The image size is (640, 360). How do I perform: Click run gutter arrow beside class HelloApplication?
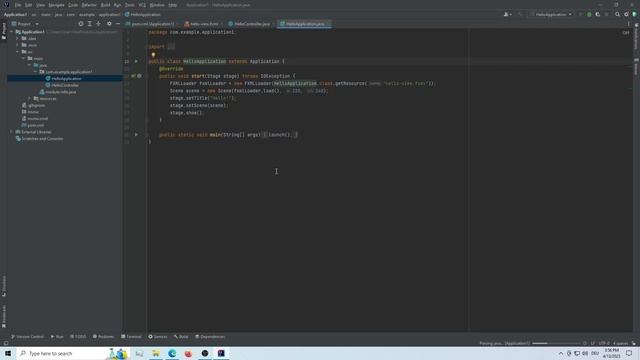[136, 61]
